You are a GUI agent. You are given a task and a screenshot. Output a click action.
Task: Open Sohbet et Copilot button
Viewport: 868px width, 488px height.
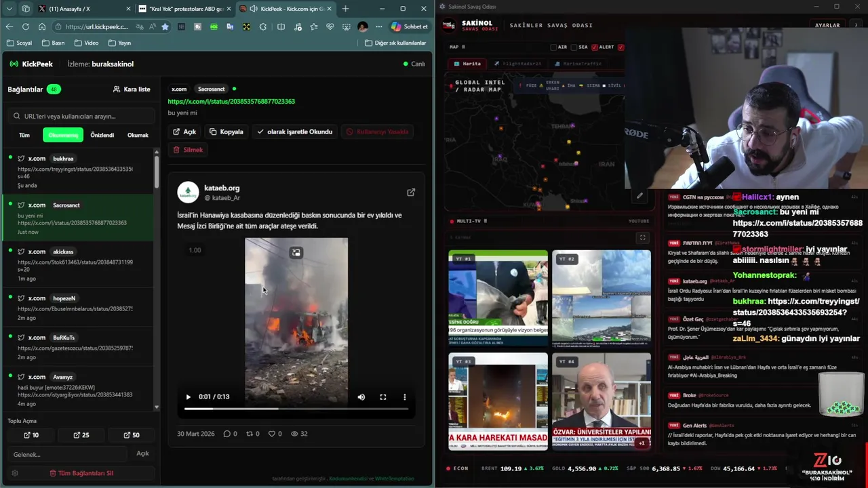point(409,26)
